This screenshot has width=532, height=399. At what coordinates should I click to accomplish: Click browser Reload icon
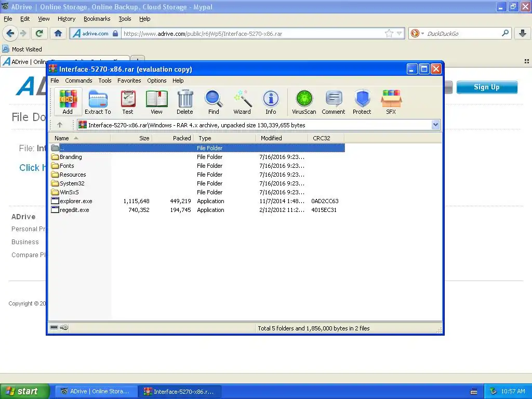coord(39,33)
